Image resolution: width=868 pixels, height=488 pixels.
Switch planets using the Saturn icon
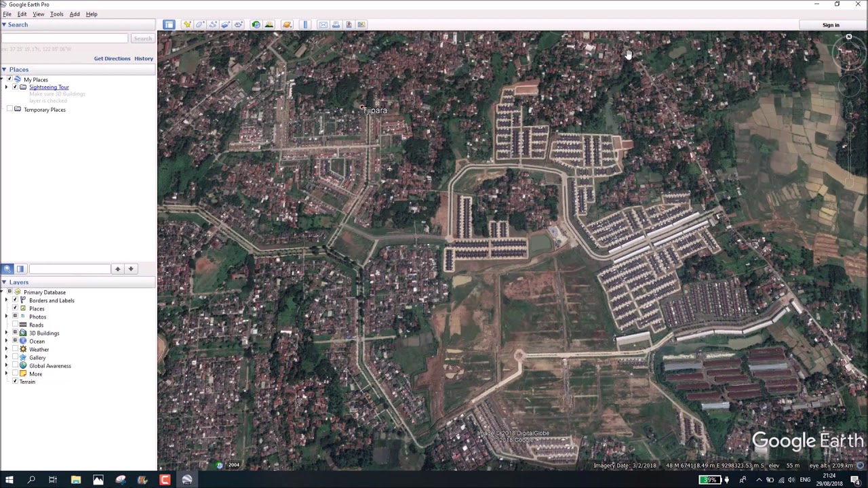pyautogui.click(x=287, y=25)
